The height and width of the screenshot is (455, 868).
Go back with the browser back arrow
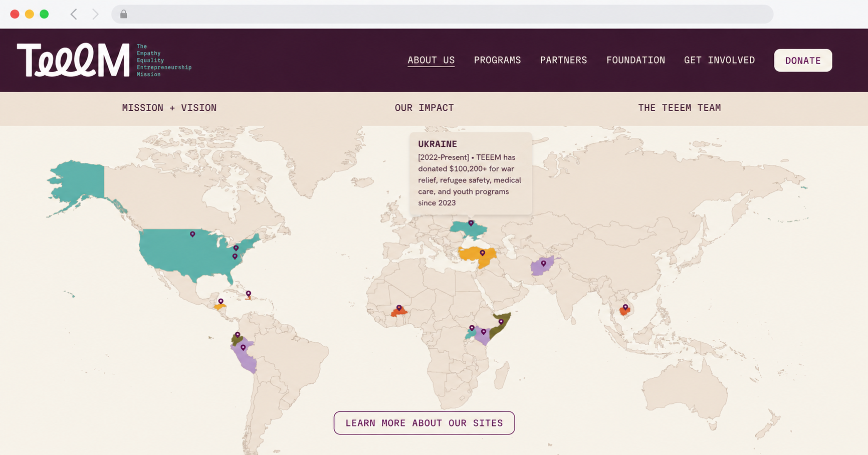point(74,14)
